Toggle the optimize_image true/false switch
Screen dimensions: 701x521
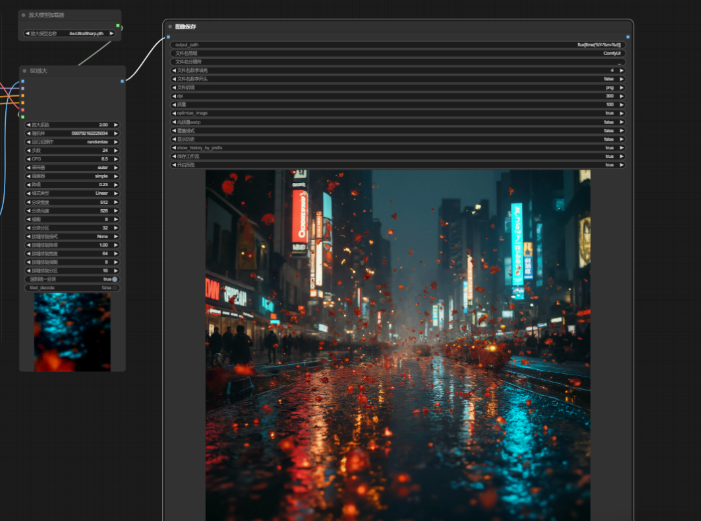[398, 113]
